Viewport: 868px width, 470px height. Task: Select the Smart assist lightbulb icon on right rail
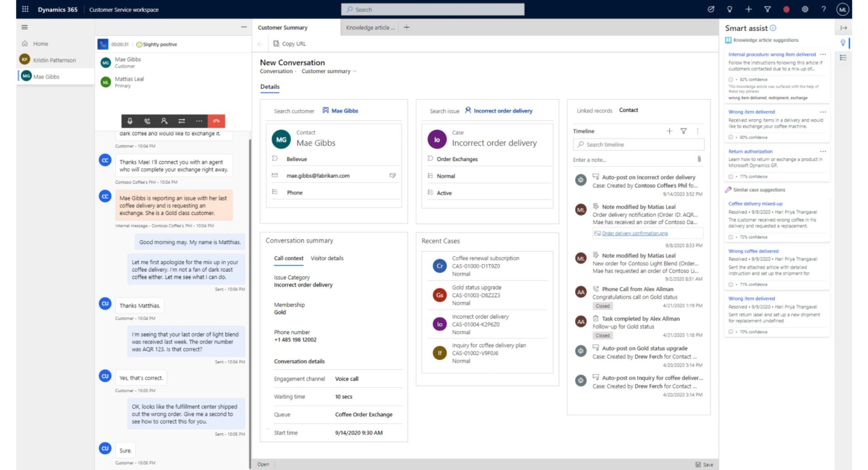click(844, 42)
